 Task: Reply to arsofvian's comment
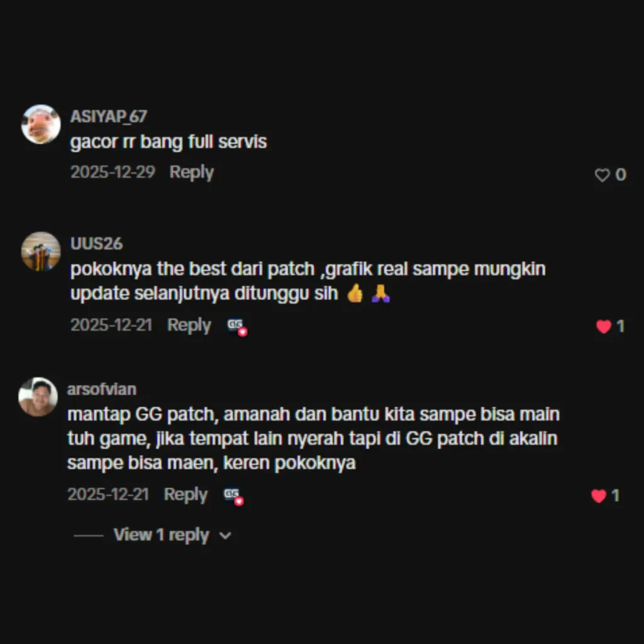(186, 494)
